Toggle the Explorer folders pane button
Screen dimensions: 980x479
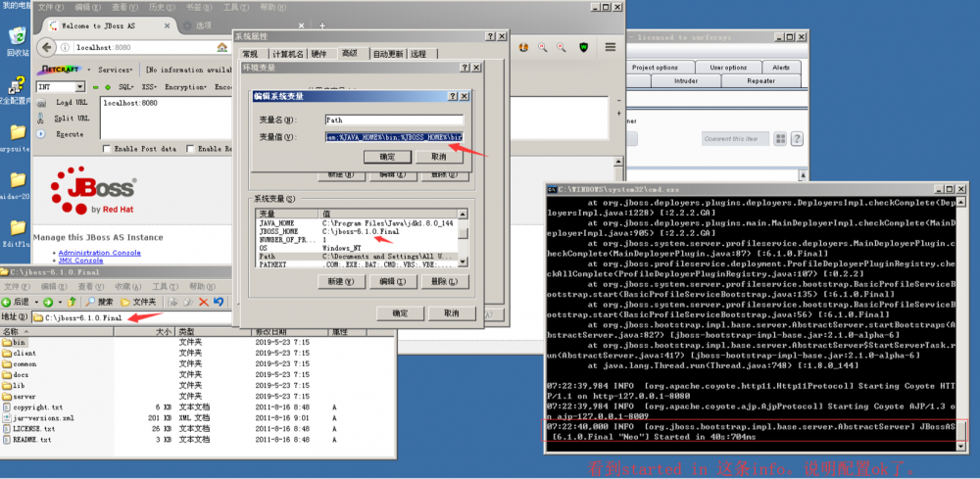click(x=139, y=302)
